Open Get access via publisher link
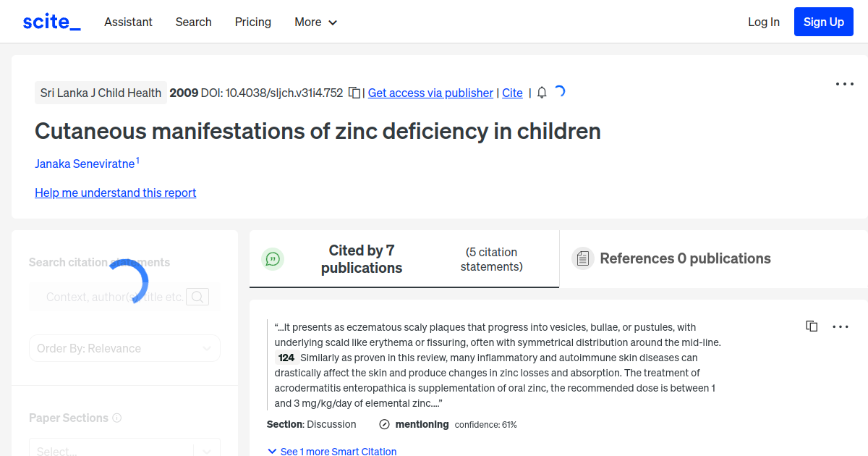The width and height of the screenshot is (868, 456). [x=430, y=93]
